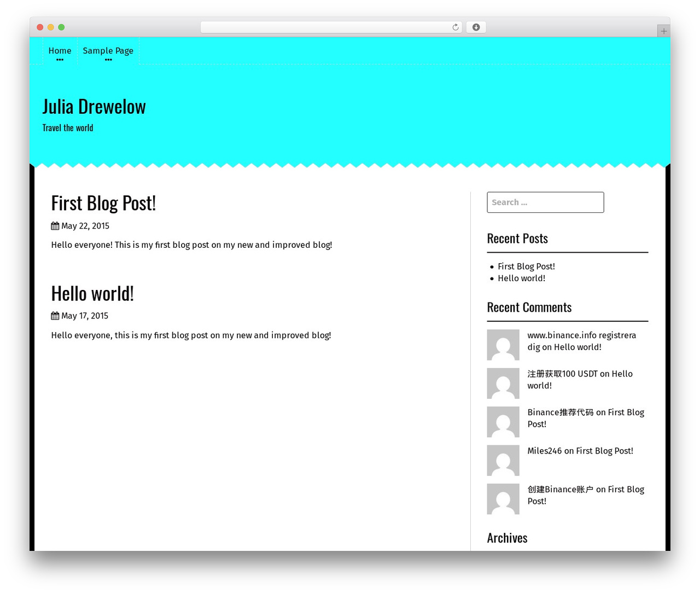Click the May 22, 2015 post date
This screenshot has width=700, height=593.
[85, 226]
